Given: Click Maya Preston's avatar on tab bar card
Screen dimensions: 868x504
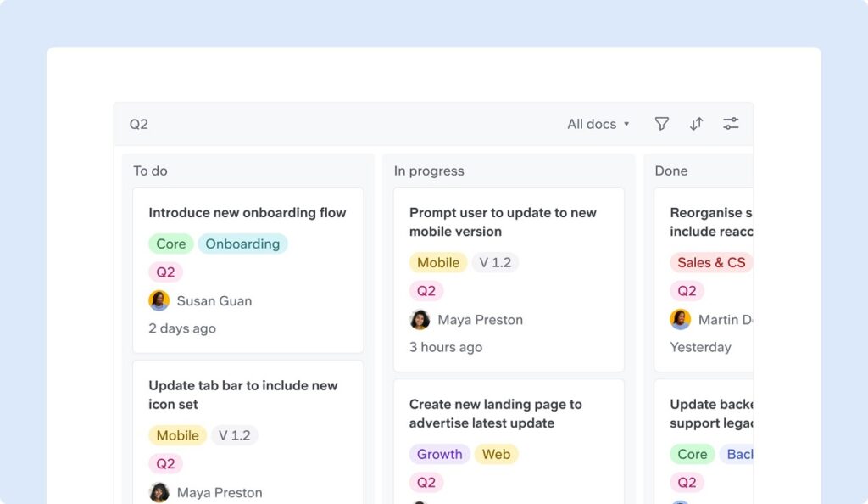Looking at the screenshot, I should pos(159,492).
